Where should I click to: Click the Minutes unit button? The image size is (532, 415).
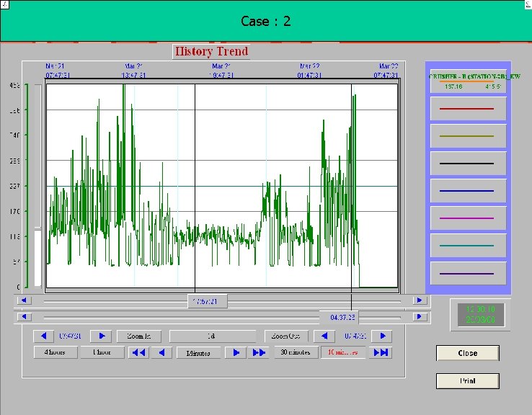pyautogui.click(x=198, y=353)
